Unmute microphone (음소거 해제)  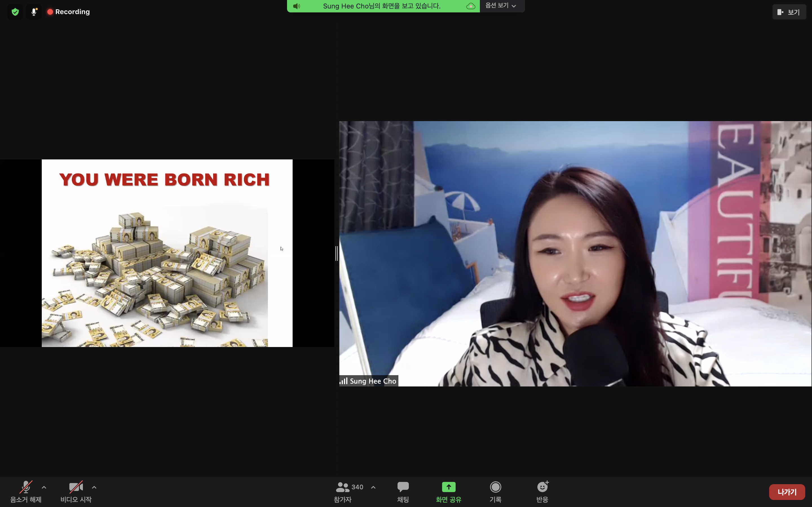click(26, 492)
